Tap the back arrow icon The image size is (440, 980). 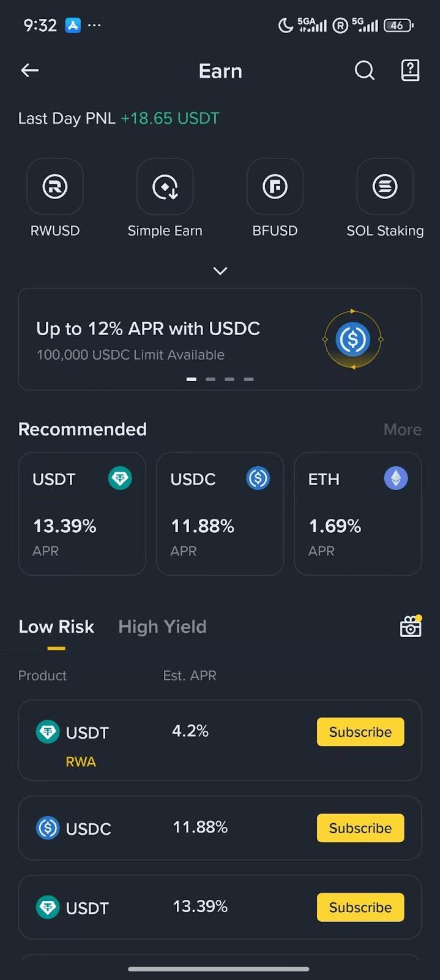(29, 70)
